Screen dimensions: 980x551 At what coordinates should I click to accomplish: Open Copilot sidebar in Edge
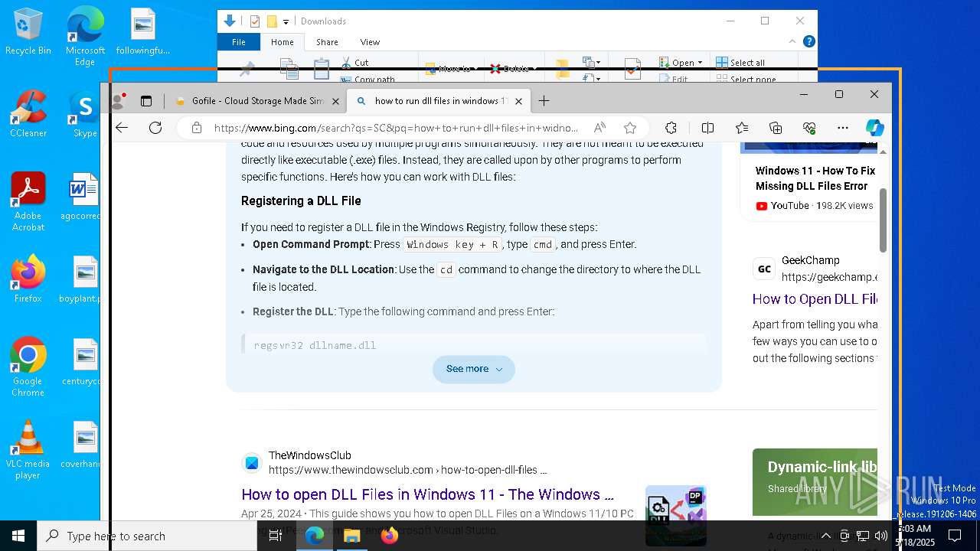[875, 128]
